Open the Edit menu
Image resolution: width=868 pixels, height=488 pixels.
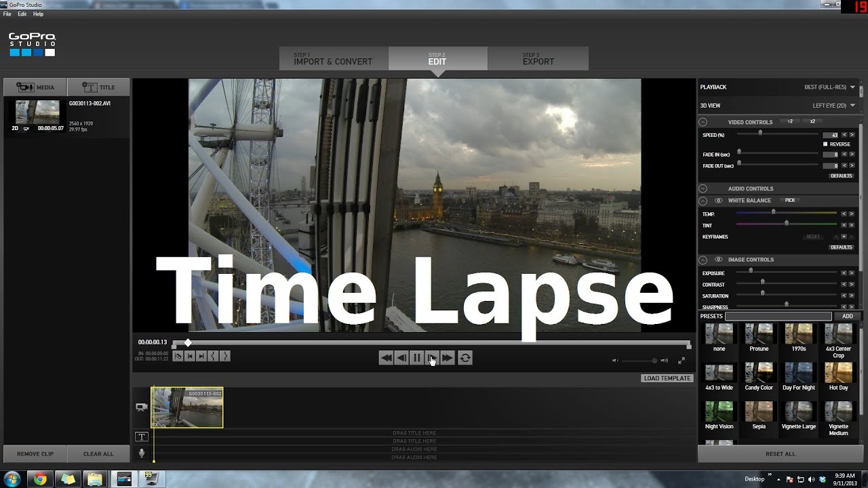point(22,14)
